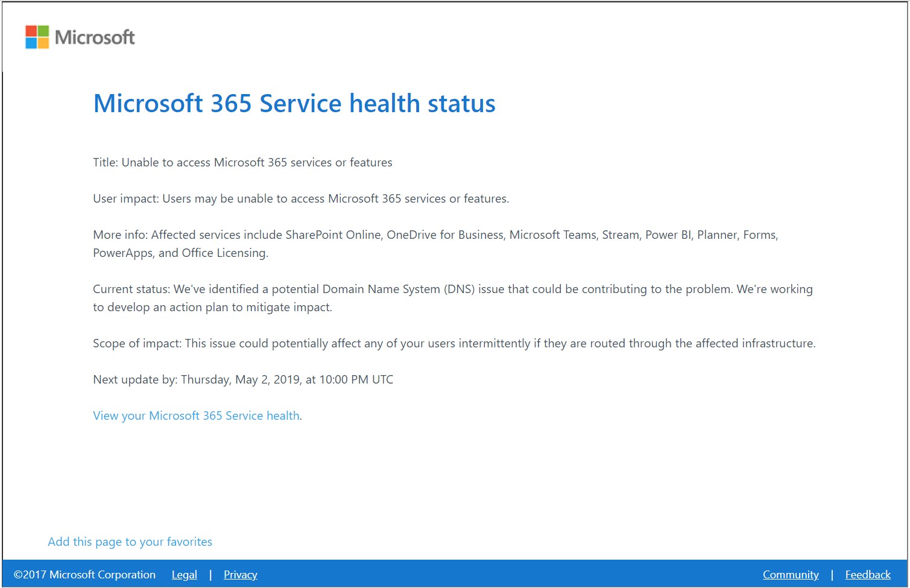Click the 'Next update by' date line
The image size is (910, 588).
[242, 379]
